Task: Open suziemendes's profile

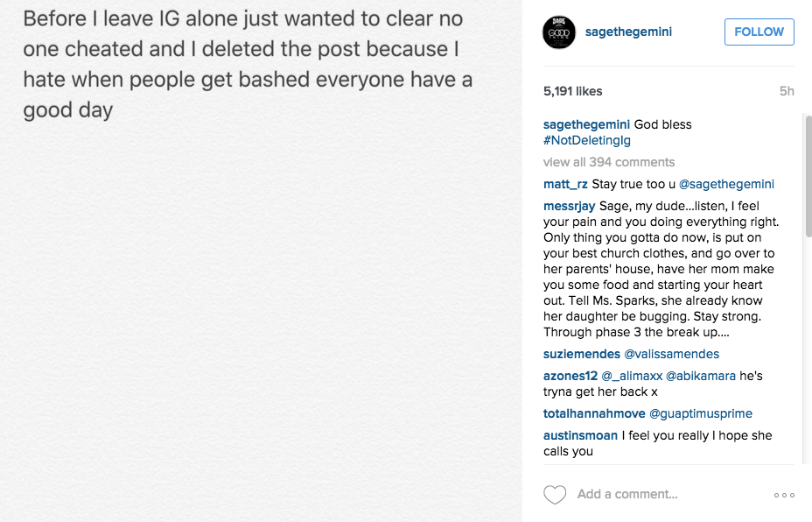Action: tap(581, 354)
